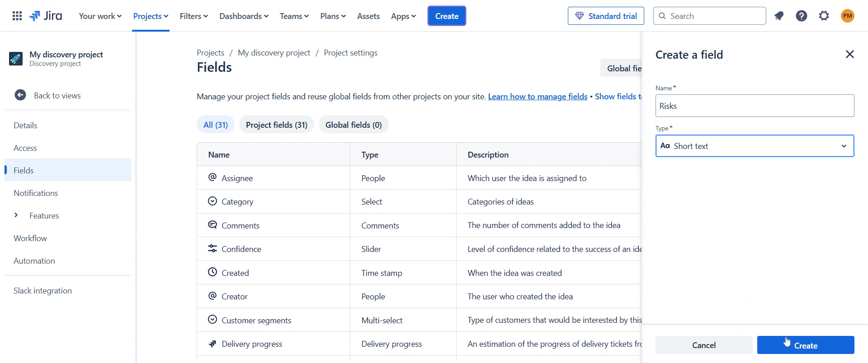
Task: Close the Create a field panel
Action: [849, 55]
